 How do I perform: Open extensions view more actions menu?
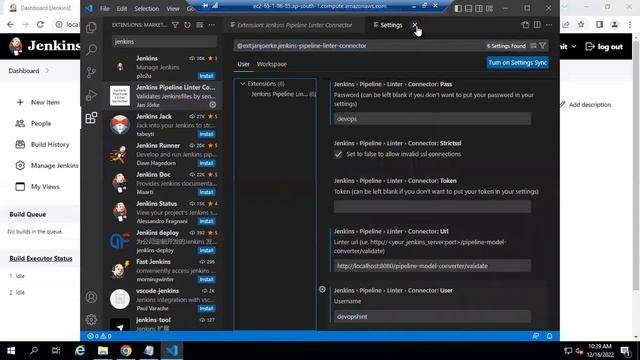coord(212,25)
